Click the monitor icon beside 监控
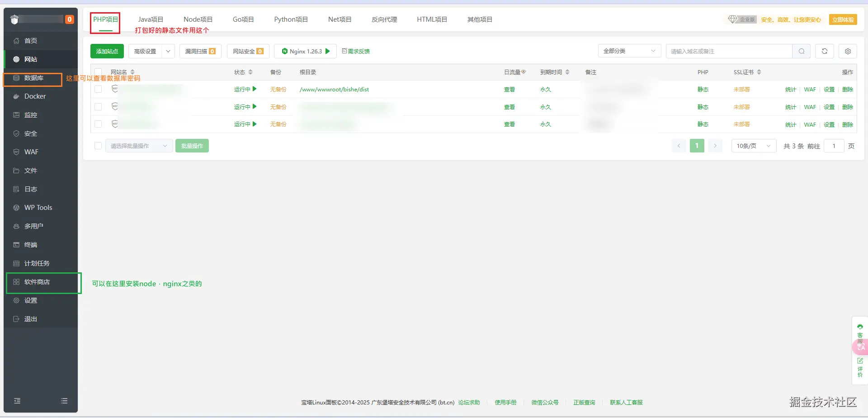Image resolution: width=868 pixels, height=418 pixels. tap(16, 115)
